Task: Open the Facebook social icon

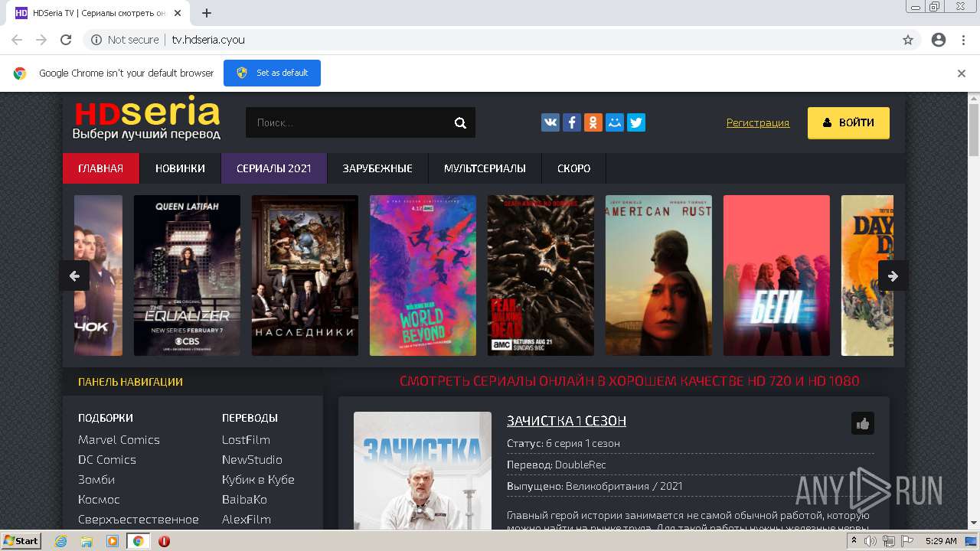Action: click(x=572, y=122)
